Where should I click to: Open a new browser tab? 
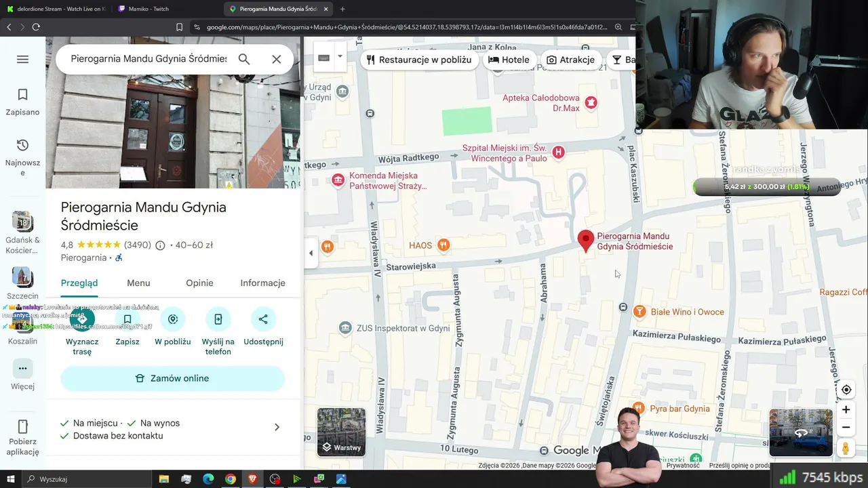point(342,9)
